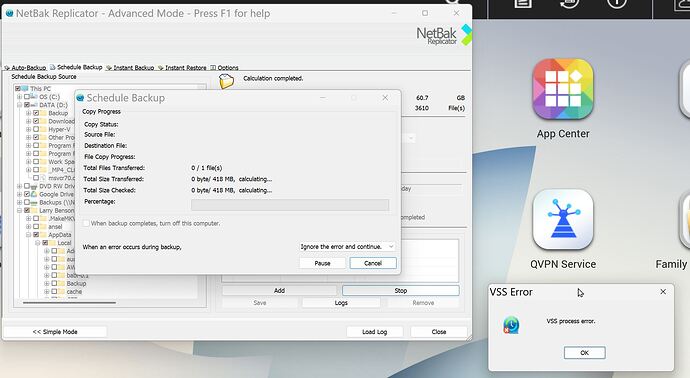This screenshot has height=378, width=690.
Task: Click the AppData folder icon
Action: 43,235
